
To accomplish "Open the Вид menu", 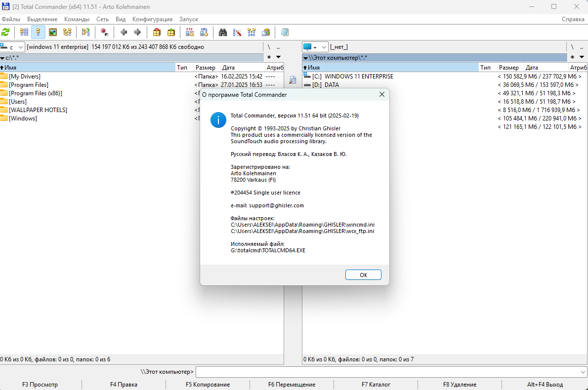I will (121, 19).
